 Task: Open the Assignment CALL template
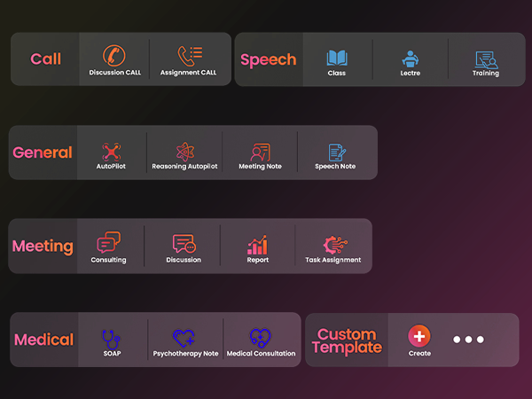click(x=188, y=57)
